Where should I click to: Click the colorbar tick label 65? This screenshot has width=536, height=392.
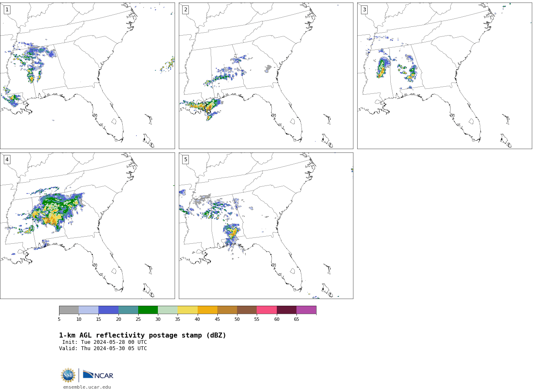coord(296,319)
